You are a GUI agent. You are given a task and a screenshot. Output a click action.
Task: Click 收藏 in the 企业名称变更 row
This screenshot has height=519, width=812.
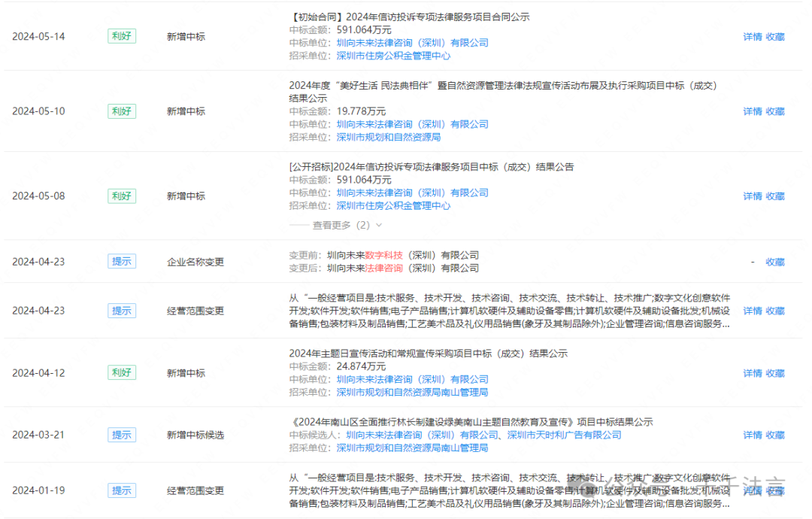[x=775, y=262]
